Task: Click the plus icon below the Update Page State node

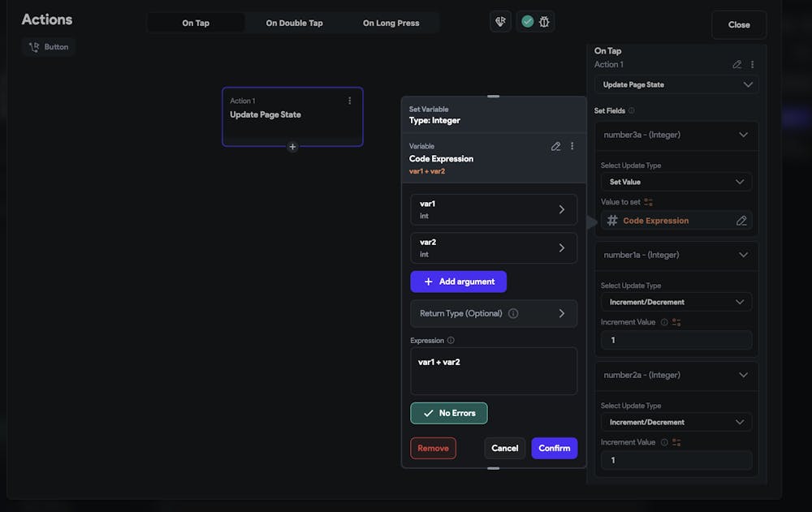Action: point(292,147)
